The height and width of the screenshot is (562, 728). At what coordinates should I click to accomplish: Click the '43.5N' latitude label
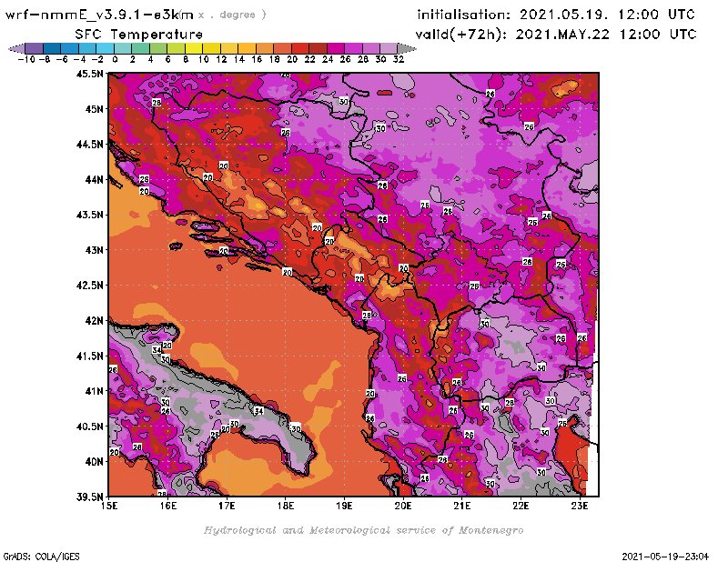point(89,215)
